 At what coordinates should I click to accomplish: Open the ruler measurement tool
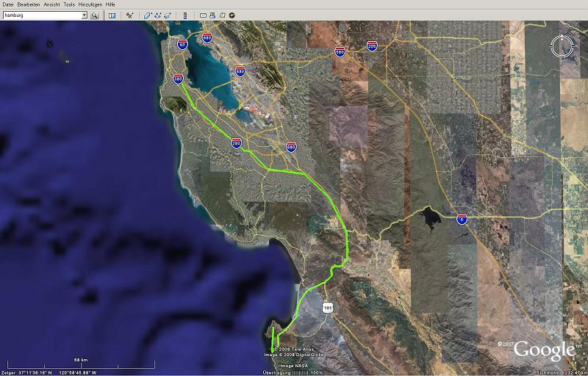[x=184, y=15]
